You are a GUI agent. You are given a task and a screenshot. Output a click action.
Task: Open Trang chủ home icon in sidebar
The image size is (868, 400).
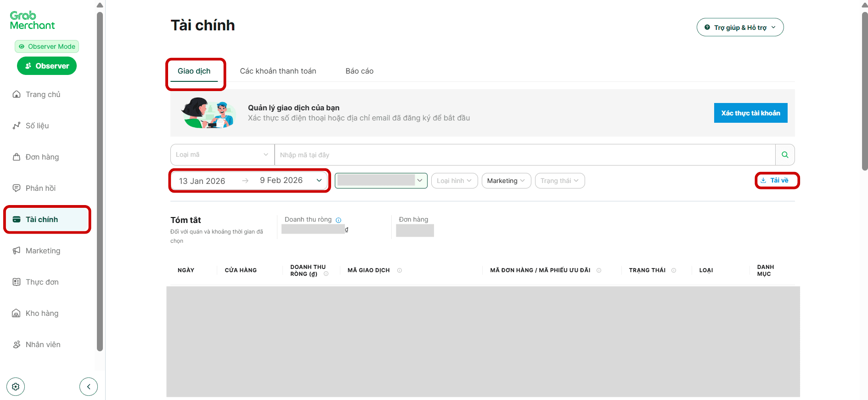pyautogui.click(x=17, y=94)
